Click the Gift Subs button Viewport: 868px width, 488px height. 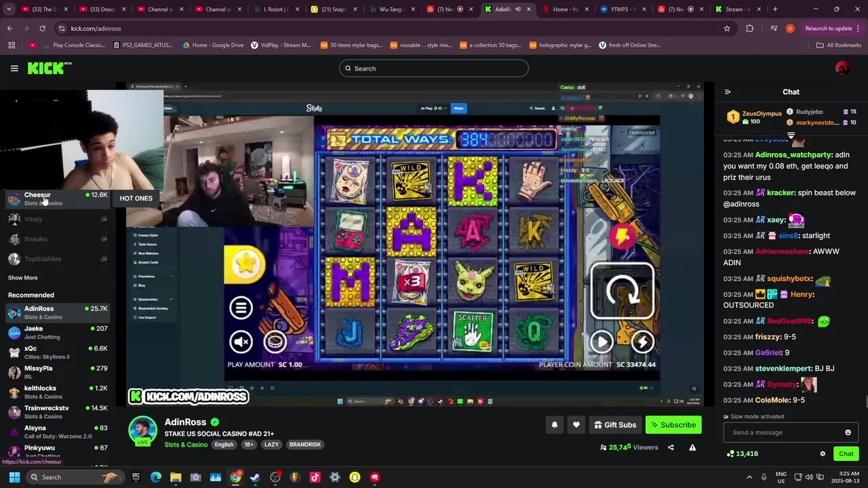pos(615,425)
